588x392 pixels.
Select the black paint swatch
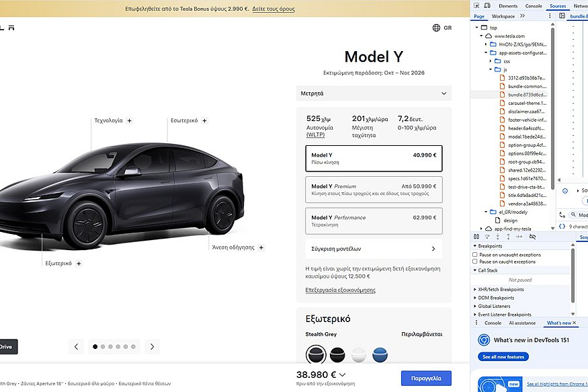[x=337, y=354]
